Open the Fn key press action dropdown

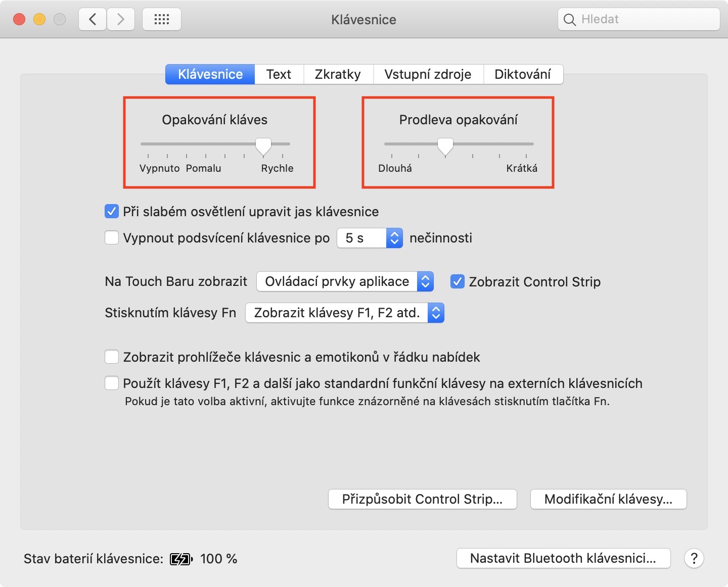coord(344,313)
